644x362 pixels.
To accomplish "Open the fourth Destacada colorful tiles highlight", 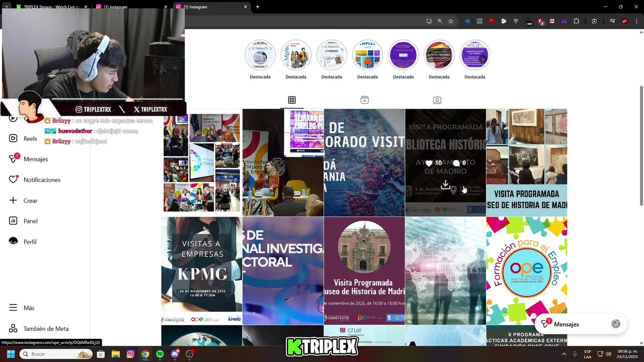I will [x=367, y=55].
